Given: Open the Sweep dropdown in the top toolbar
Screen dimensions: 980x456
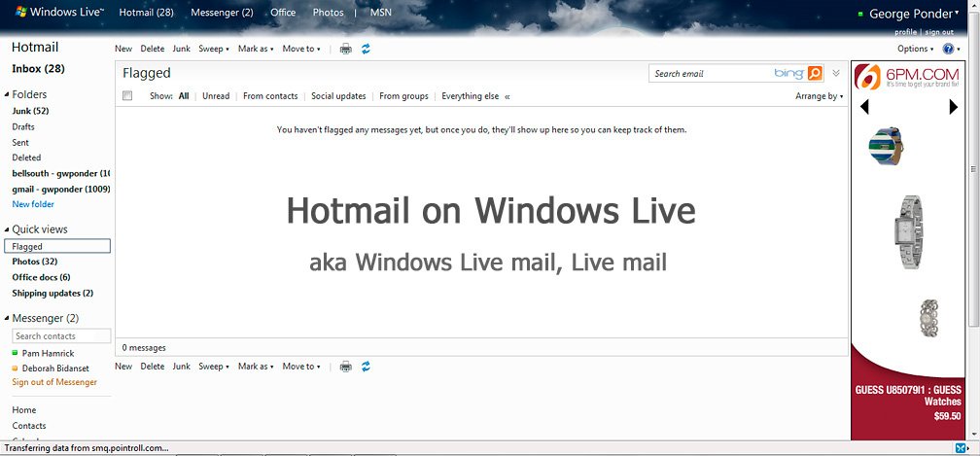Looking at the screenshot, I should coord(214,49).
